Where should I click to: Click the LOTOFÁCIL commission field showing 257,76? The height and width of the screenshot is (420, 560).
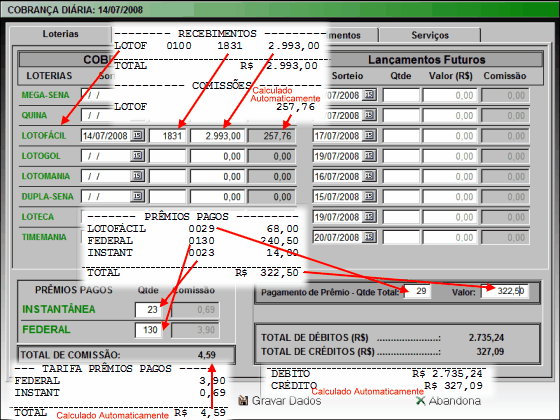pos(272,136)
